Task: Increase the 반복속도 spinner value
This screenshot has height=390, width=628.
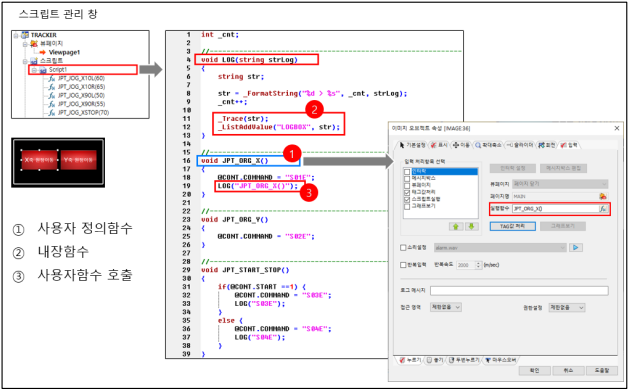Action: pyautogui.click(x=478, y=263)
